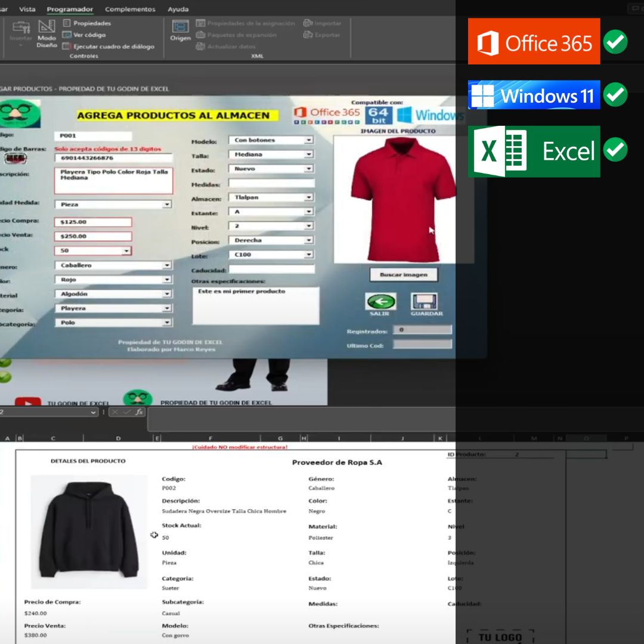Viewport: 644px width, 644px height.
Task: Open the Ayuda ribbon tab
Action: (x=178, y=9)
